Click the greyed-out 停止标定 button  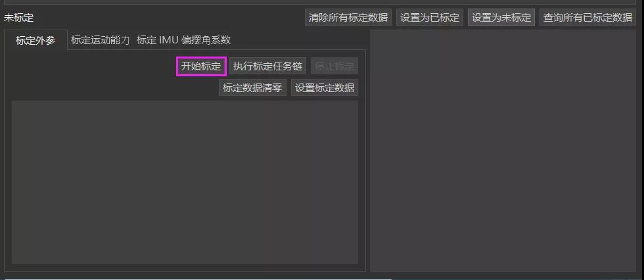[x=334, y=66]
